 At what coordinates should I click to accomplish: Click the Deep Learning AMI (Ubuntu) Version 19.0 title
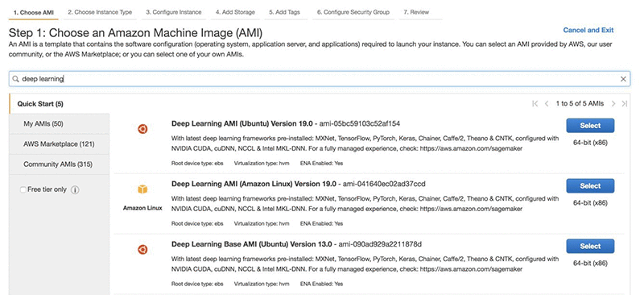pyautogui.click(x=242, y=123)
